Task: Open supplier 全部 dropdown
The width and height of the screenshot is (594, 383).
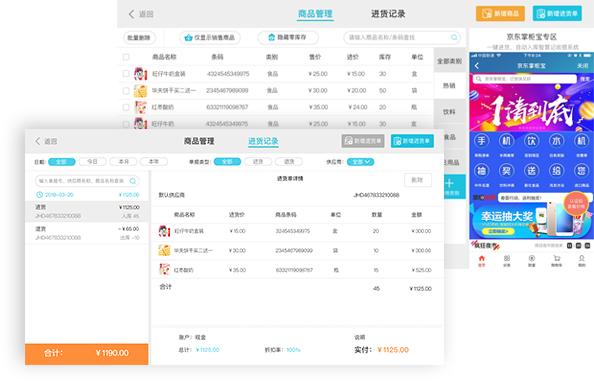Action: (x=360, y=162)
